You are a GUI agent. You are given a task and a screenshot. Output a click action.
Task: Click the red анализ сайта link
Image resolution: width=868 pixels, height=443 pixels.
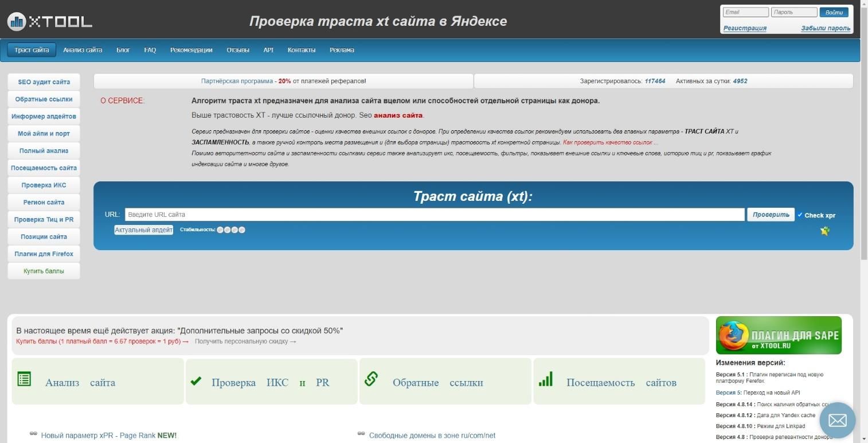tap(398, 115)
